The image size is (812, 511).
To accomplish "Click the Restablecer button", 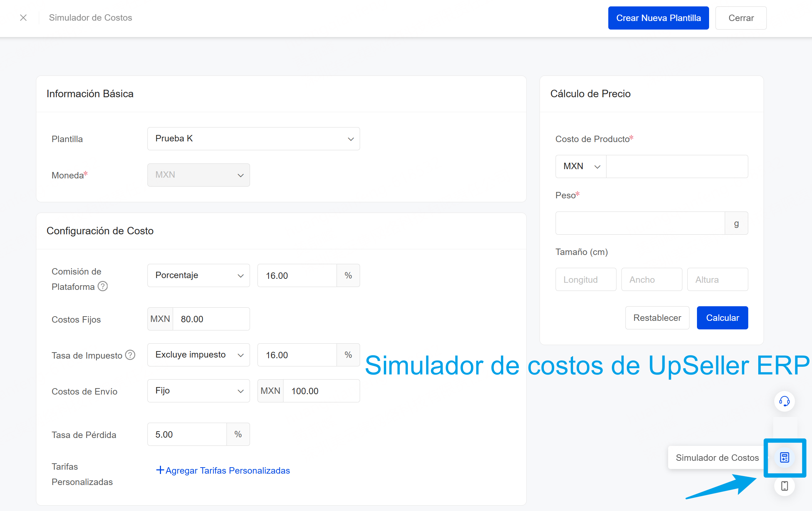I will tap(657, 318).
